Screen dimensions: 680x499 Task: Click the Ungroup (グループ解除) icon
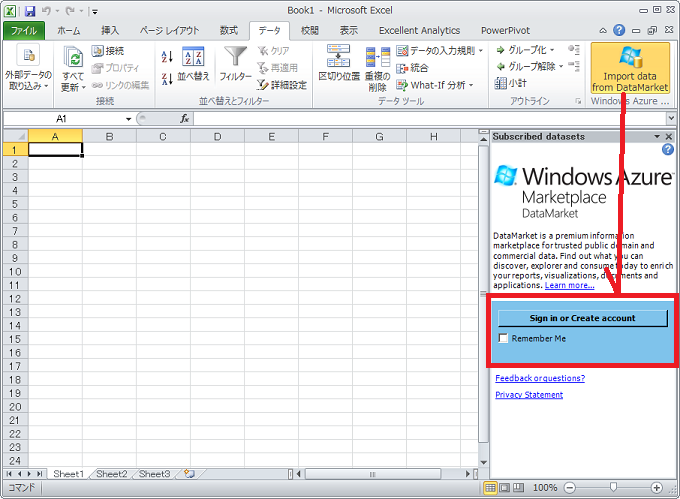point(500,66)
